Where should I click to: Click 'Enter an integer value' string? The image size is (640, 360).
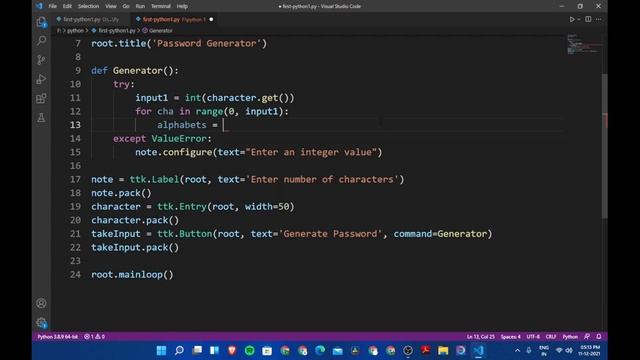(311, 152)
